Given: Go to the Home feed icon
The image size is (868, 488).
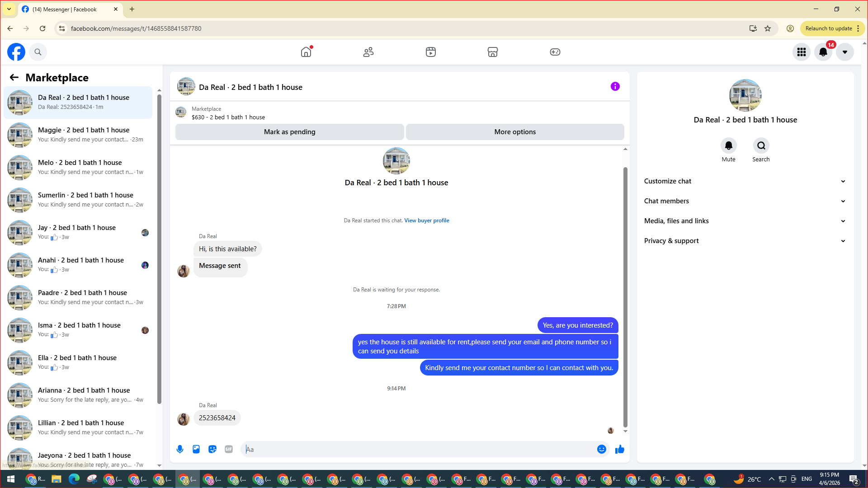Looking at the screenshot, I should point(306,52).
